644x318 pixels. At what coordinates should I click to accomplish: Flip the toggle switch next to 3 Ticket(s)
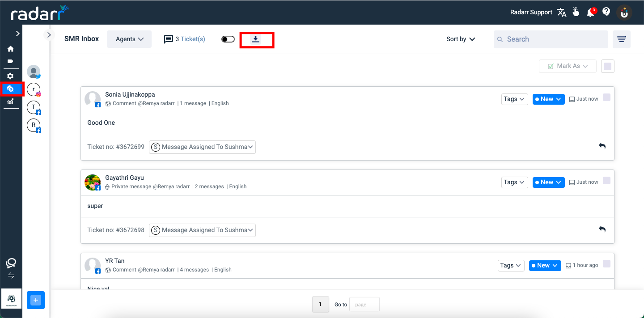(228, 39)
